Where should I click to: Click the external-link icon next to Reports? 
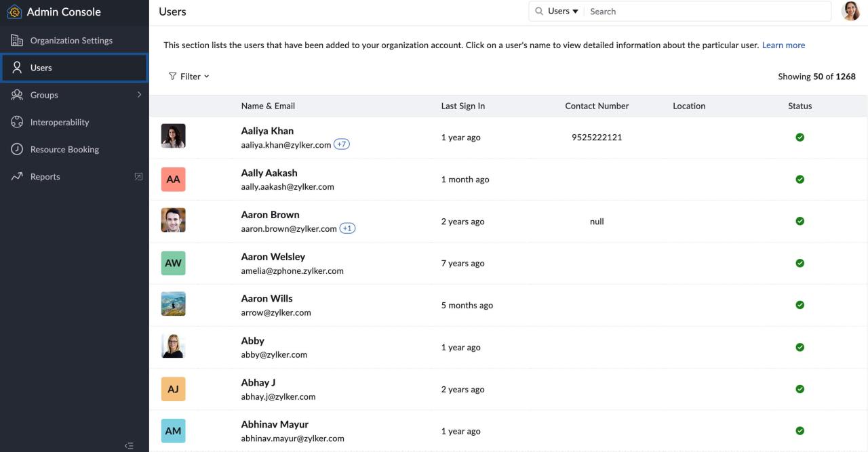pyautogui.click(x=138, y=176)
